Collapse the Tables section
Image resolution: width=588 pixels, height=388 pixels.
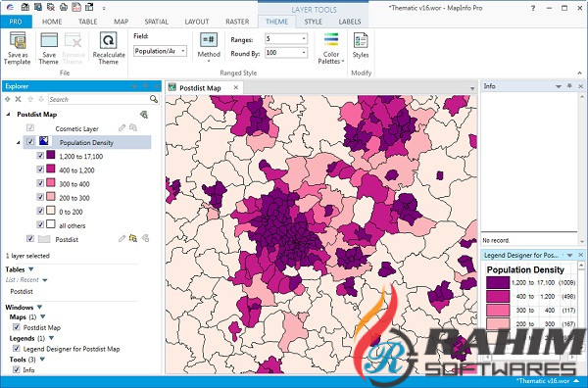31,269
